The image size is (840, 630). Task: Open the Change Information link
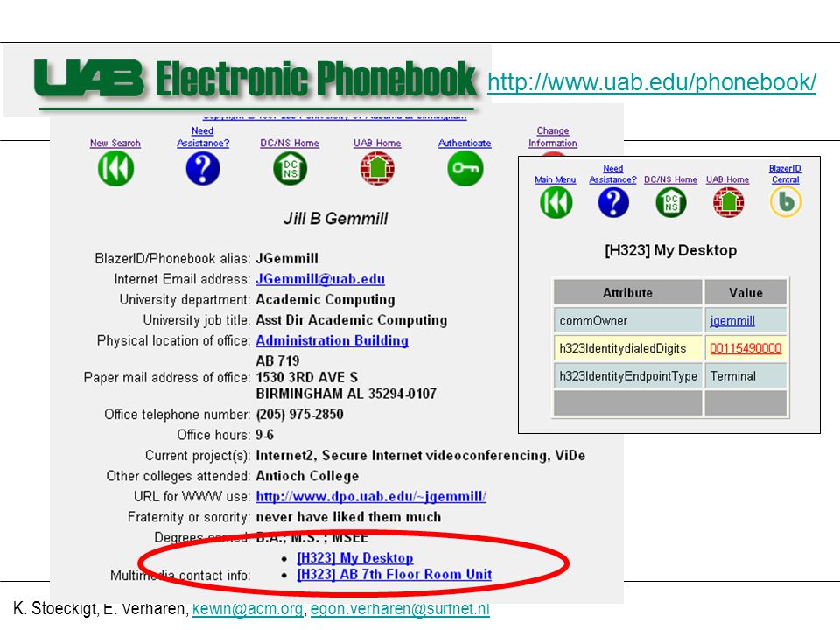(553, 137)
